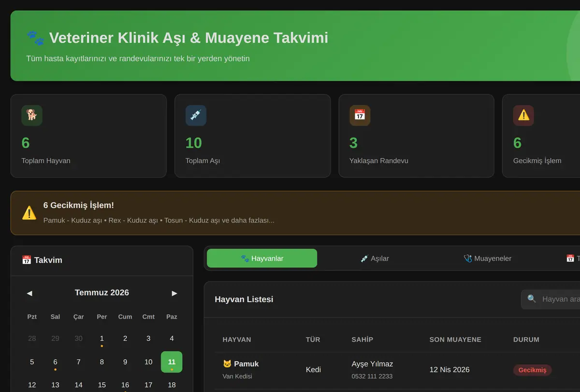Image resolution: width=580 pixels, height=392 pixels.
Task: Click the HAYVAN column header
Action: (x=237, y=340)
